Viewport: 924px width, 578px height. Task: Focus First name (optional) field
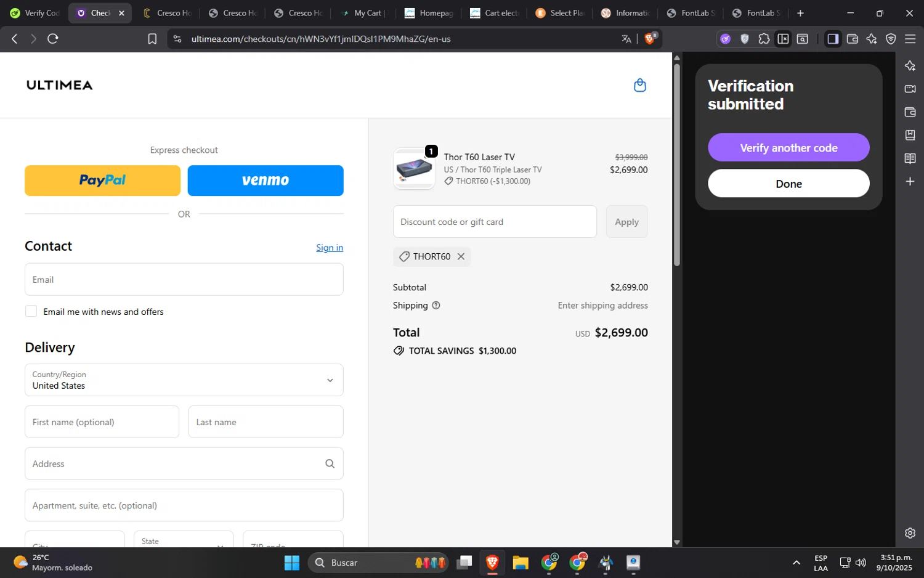tap(102, 422)
